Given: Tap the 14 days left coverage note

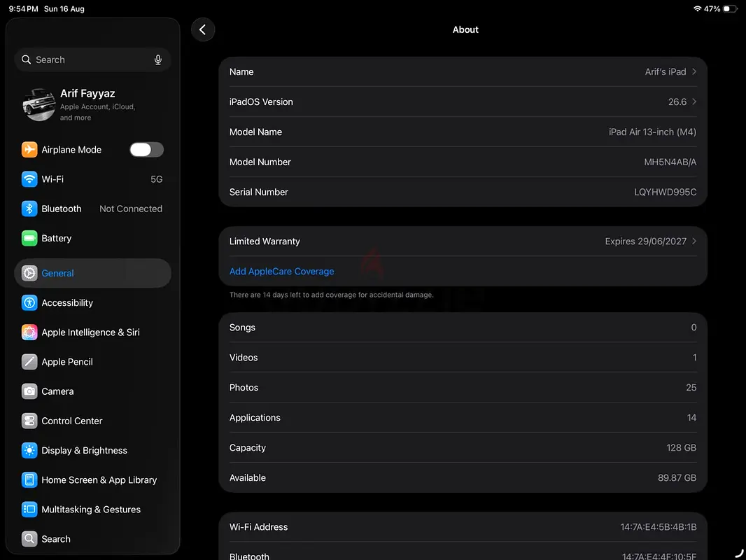Looking at the screenshot, I should [332, 295].
